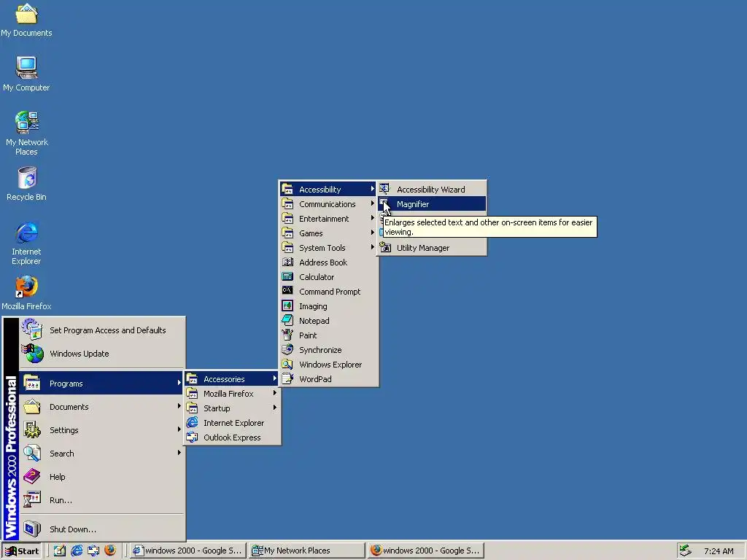Viewport: 747px width, 560px height.
Task: Open Internet Explorer from Programs menu
Action: coord(233,423)
